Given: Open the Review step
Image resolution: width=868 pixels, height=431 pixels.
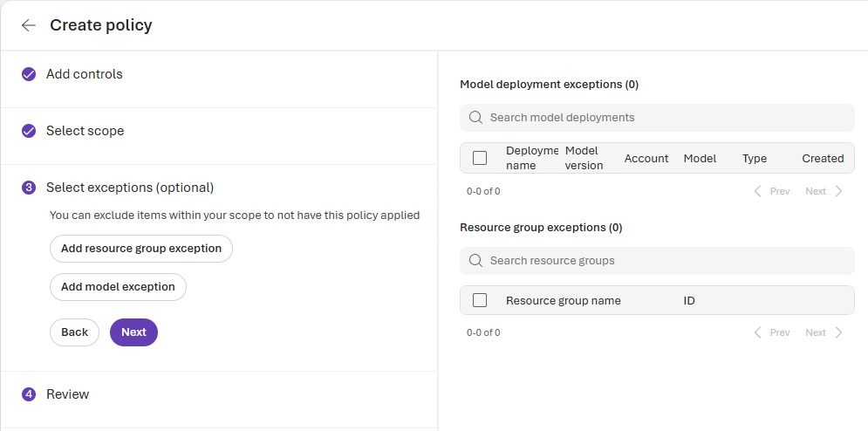Looking at the screenshot, I should click(x=68, y=394).
